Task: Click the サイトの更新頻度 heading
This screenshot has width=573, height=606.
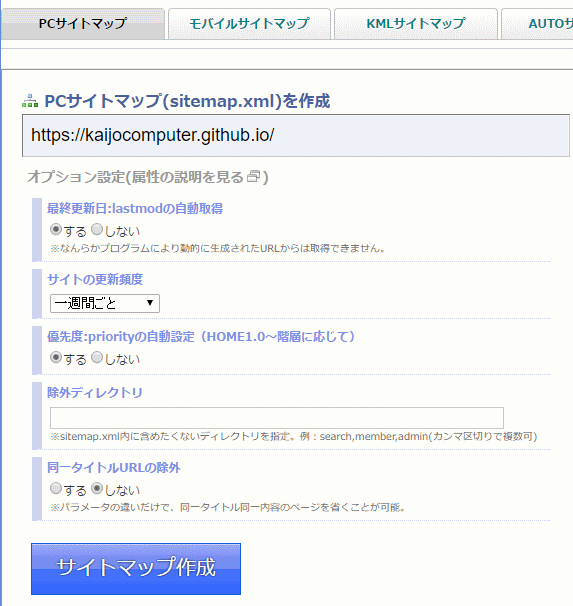Action: (95, 279)
